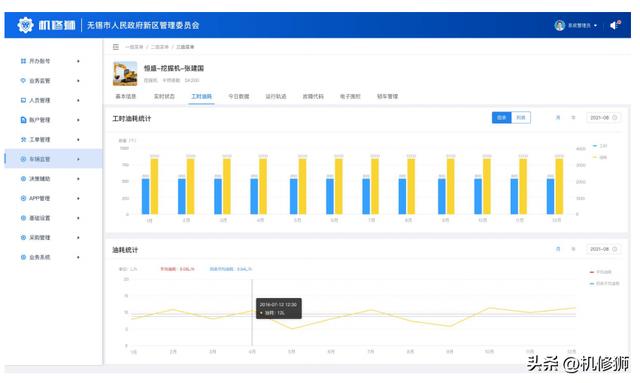
Task: Toggle the 油耗 yellow legend series
Action: tap(600, 157)
